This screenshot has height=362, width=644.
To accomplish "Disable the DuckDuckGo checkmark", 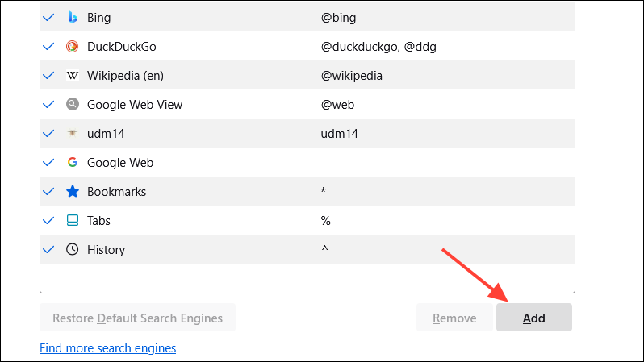I will click(x=48, y=47).
